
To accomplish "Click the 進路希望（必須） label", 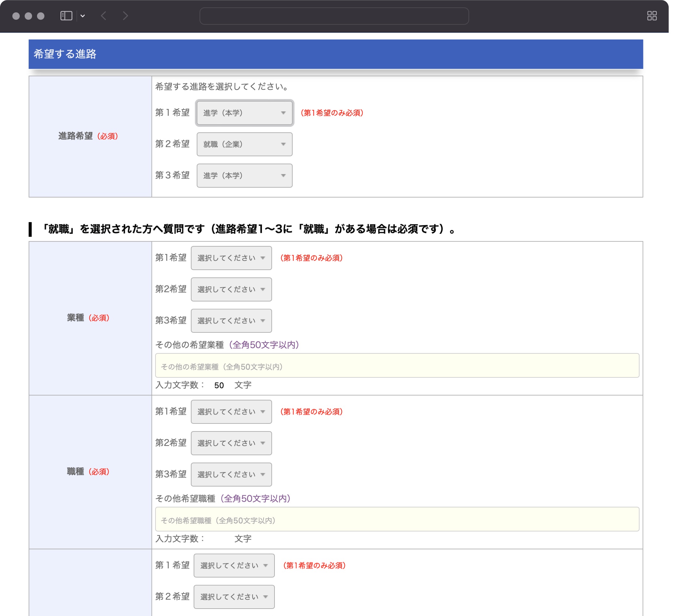I will 88,136.
